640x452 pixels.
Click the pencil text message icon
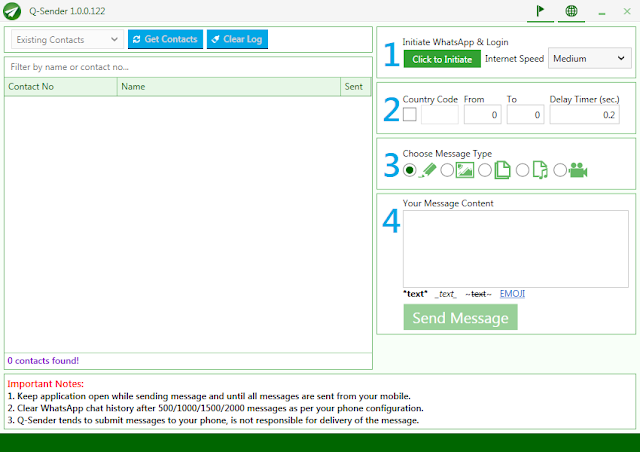pyautogui.click(x=427, y=170)
